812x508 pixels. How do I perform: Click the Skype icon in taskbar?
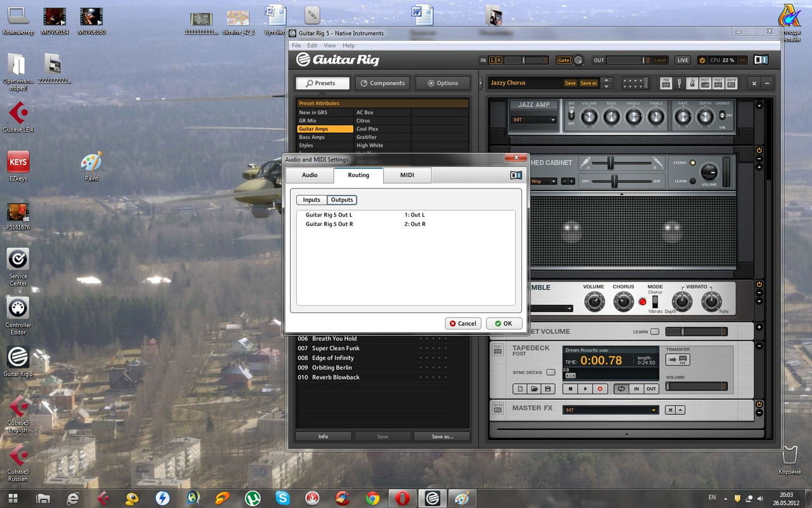284,498
